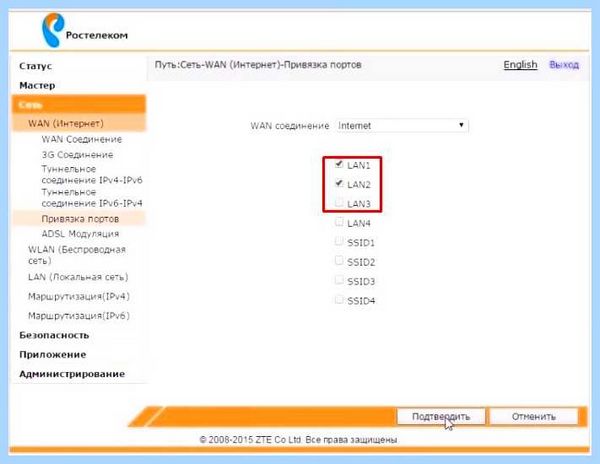Toggle the SSID3 checkbox
The image size is (600, 464).
pos(339,280)
